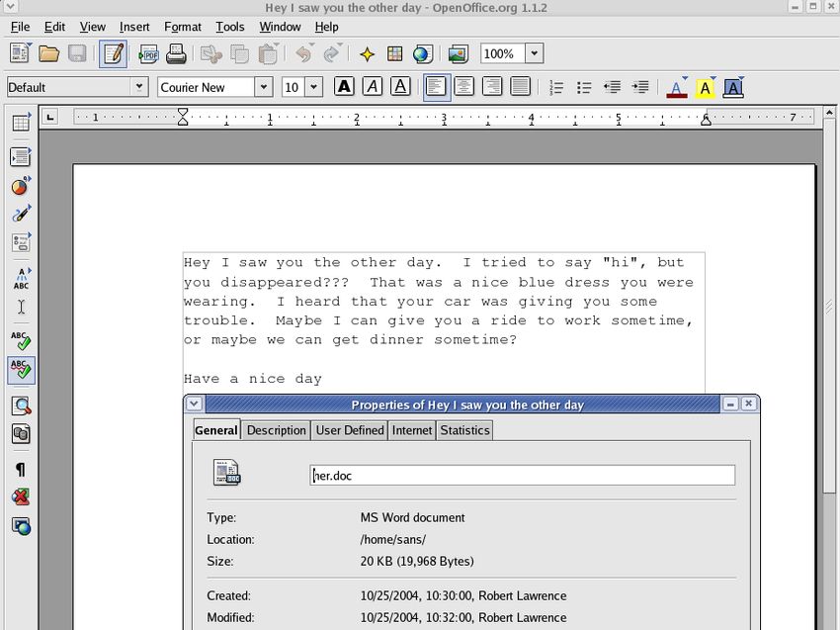Open Navigator star icon

367,54
